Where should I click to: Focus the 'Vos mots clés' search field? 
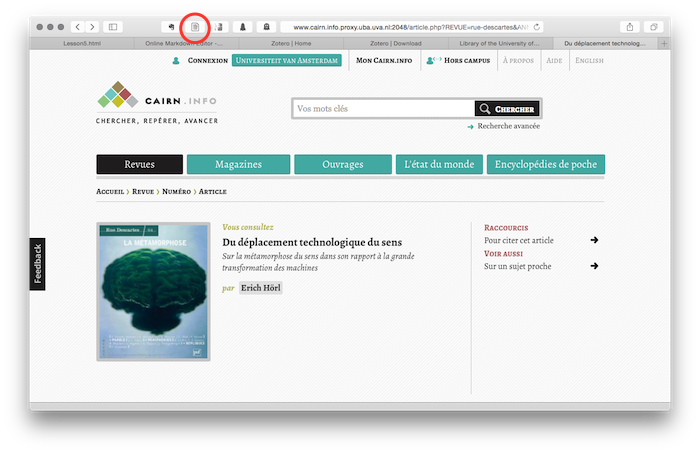(x=383, y=109)
